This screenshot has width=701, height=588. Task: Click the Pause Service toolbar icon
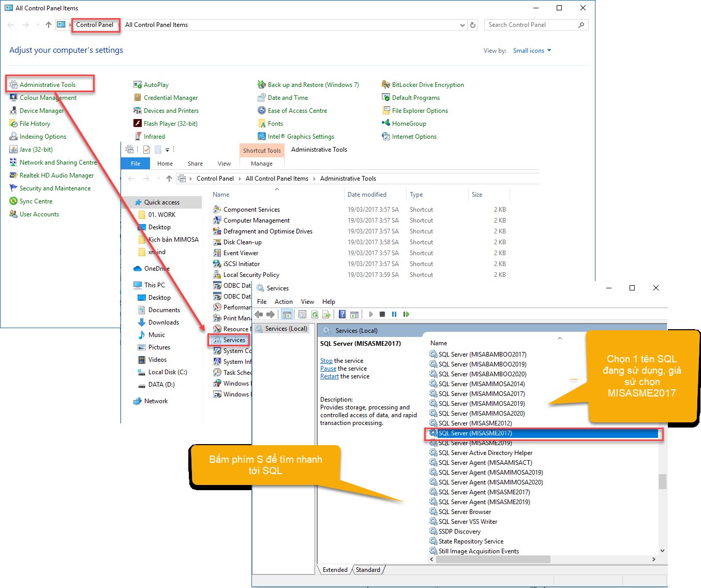(394, 314)
